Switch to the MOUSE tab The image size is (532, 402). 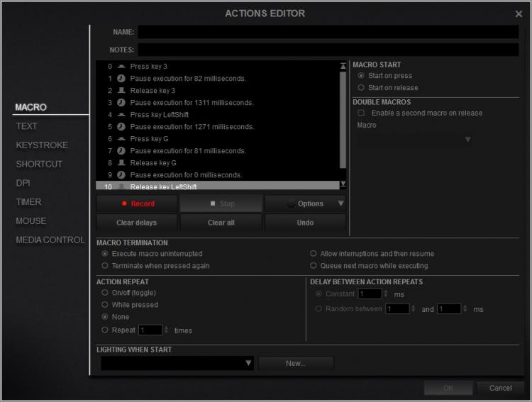click(31, 221)
